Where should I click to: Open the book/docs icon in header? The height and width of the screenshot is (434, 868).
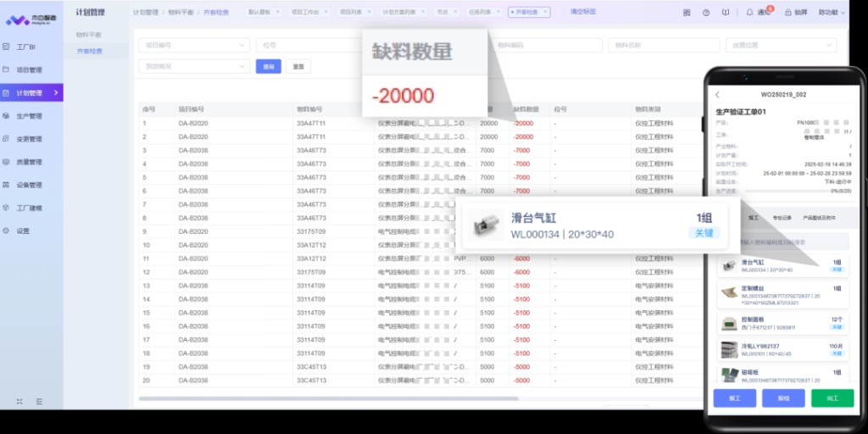(x=726, y=12)
